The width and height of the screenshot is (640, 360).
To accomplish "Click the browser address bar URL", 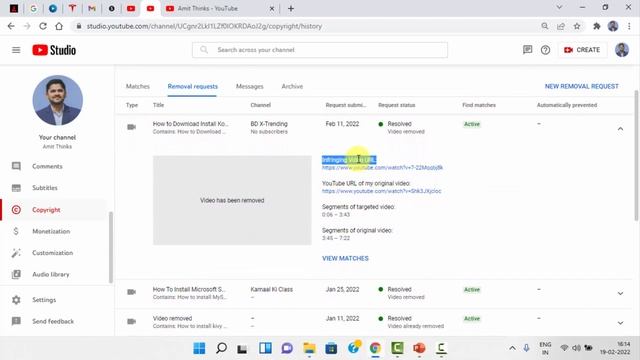I will pos(204,26).
